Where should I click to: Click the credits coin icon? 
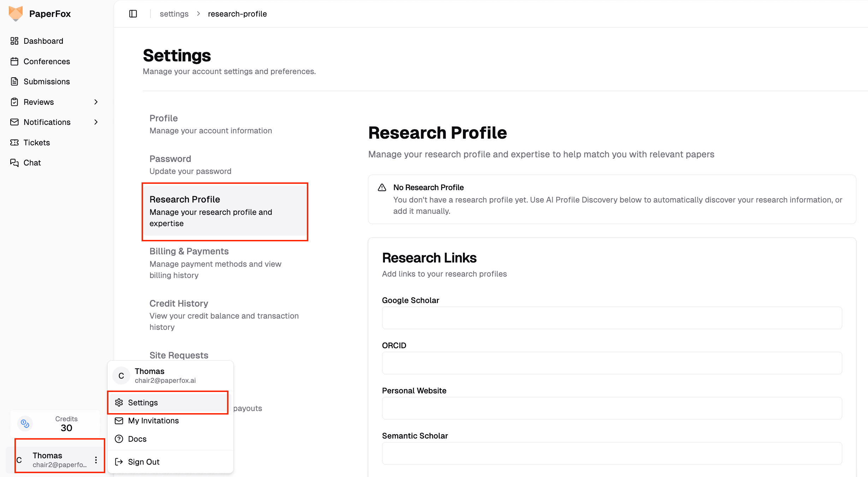point(24,423)
